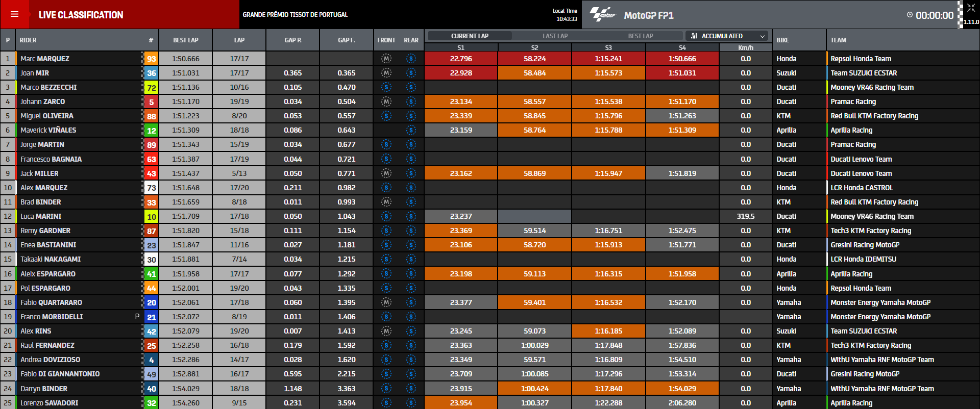
Task: Open the Accumulated dropdown
Action: [727, 36]
